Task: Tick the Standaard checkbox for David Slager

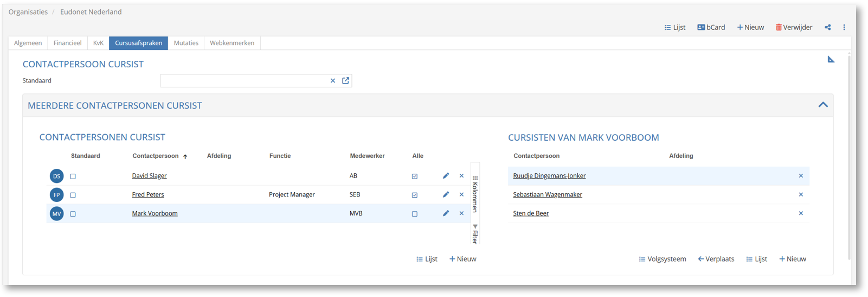Action: [73, 176]
